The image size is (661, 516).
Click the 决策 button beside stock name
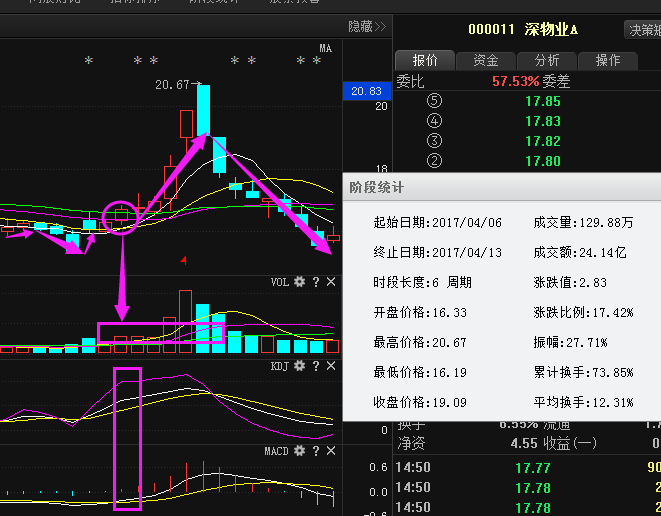[642, 30]
